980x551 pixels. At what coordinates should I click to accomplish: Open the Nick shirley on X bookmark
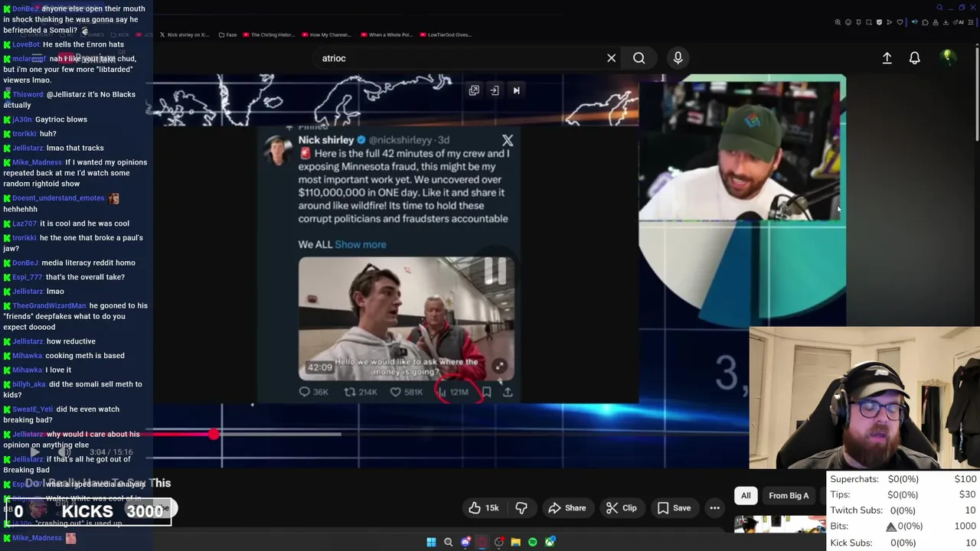[184, 34]
